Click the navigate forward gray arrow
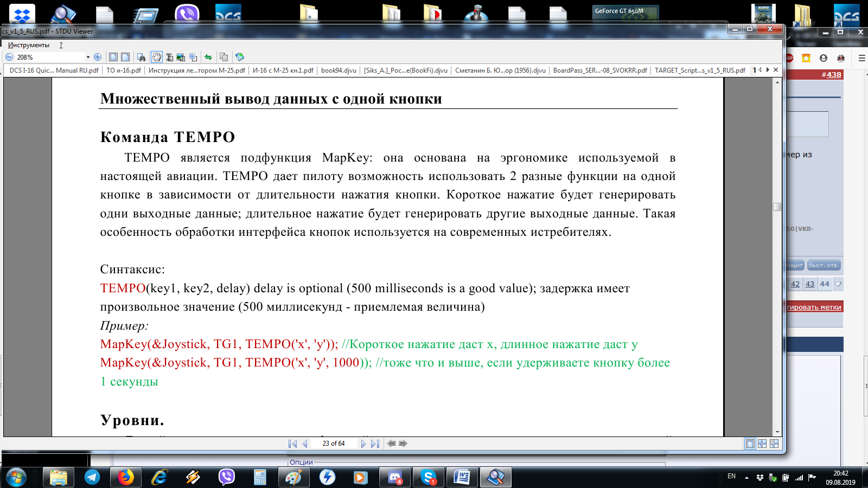 pos(403,444)
